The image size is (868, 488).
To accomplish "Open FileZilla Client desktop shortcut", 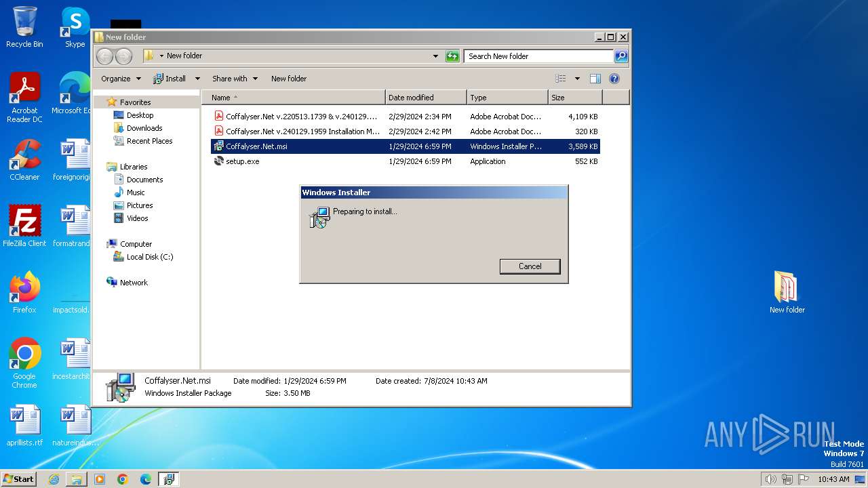I will (x=24, y=226).
